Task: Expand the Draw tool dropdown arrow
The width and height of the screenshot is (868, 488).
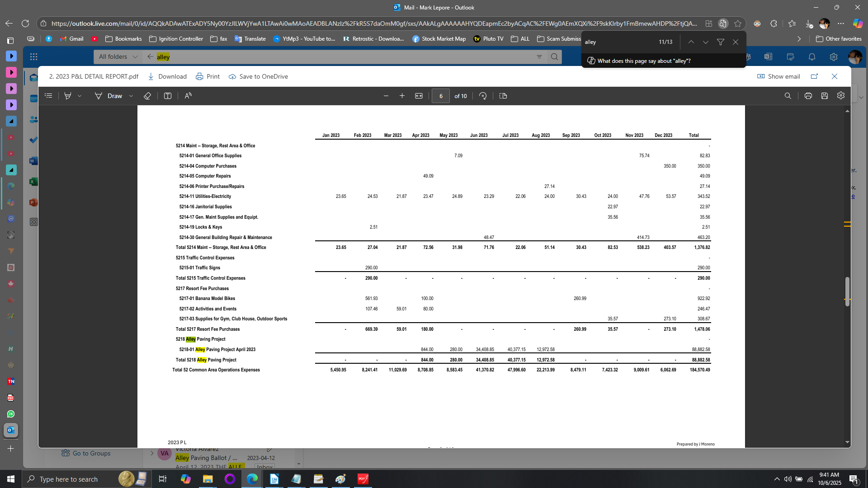Action: (x=131, y=96)
